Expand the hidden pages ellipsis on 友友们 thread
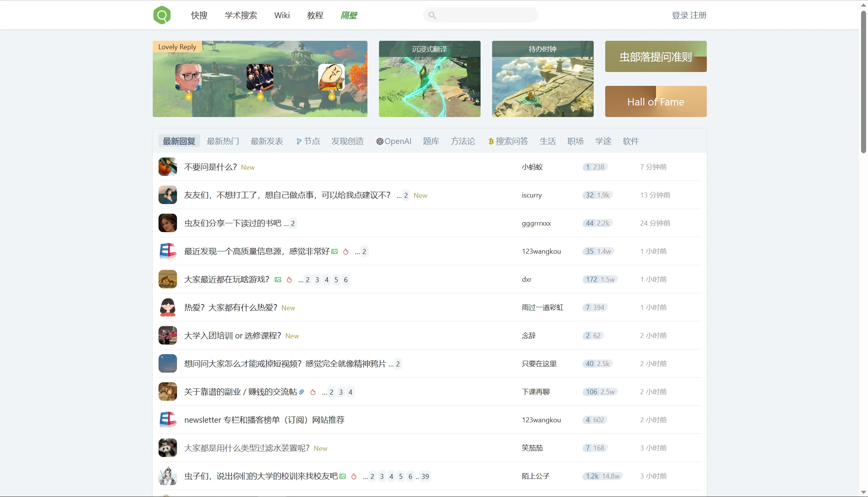The width and height of the screenshot is (868, 497). pos(399,195)
